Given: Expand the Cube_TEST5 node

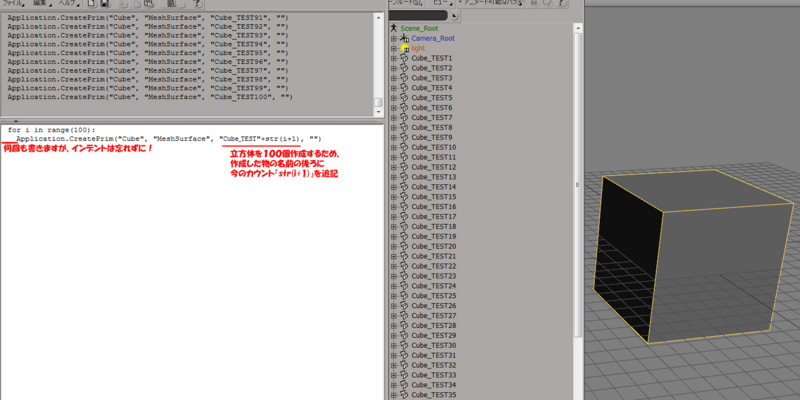Looking at the screenshot, I should pyautogui.click(x=393, y=98).
